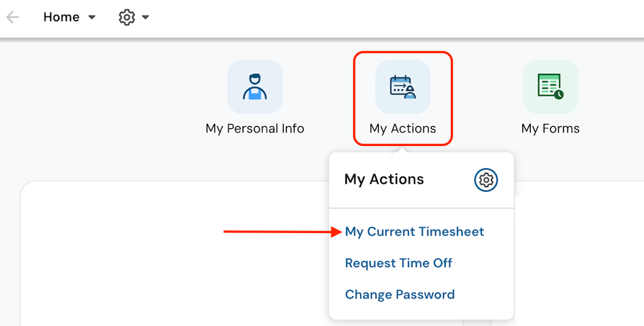Viewport: 644px width, 326px height.
Task: Click the My Forms label
Action: pyautogui.click(x=550, y=128)
